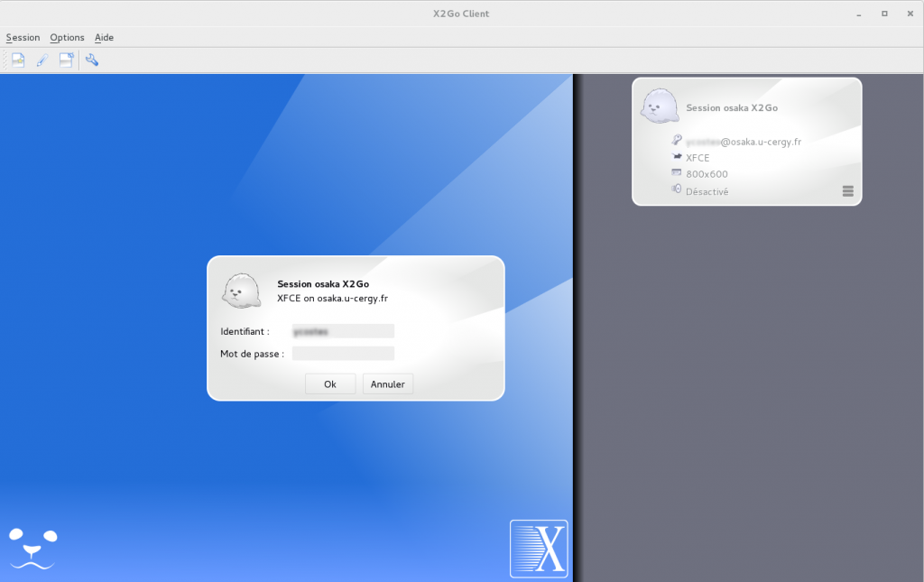Click the Mot de passe label
924x582 pixels.
tap(253, 354)
